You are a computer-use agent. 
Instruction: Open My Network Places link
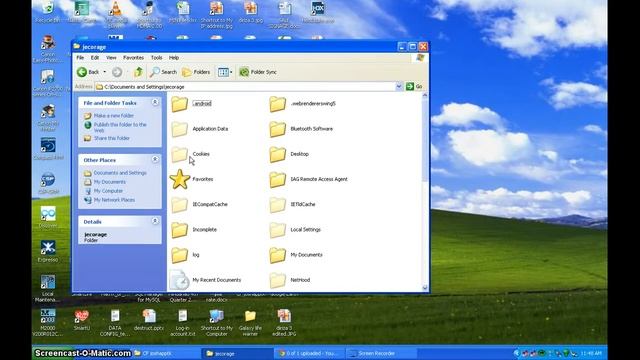pyautogui.click(x=114, y=200)
